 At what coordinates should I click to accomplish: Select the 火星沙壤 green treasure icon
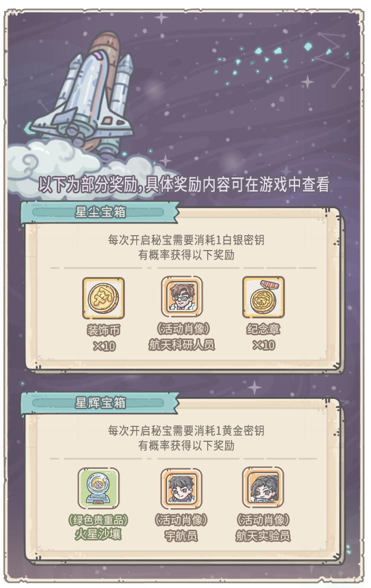(99, 488)
